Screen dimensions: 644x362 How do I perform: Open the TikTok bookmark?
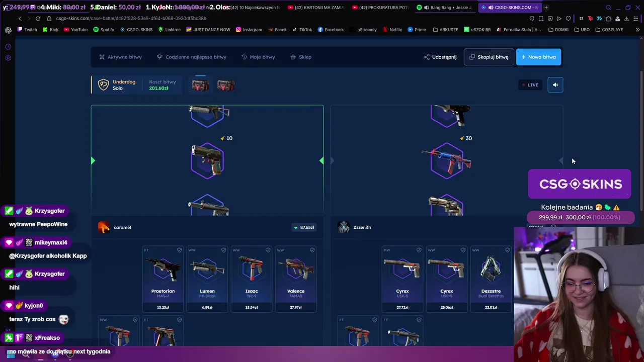click(x=302, y=30)
